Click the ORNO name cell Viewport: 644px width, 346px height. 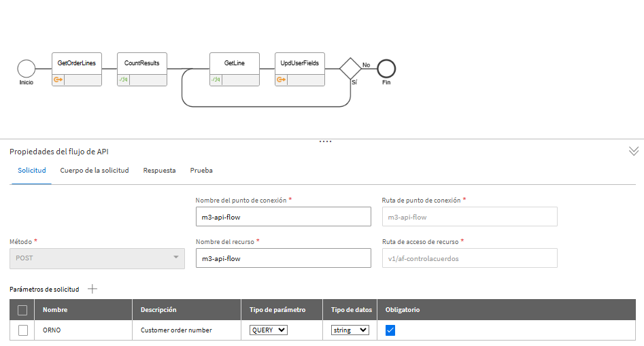84,330
